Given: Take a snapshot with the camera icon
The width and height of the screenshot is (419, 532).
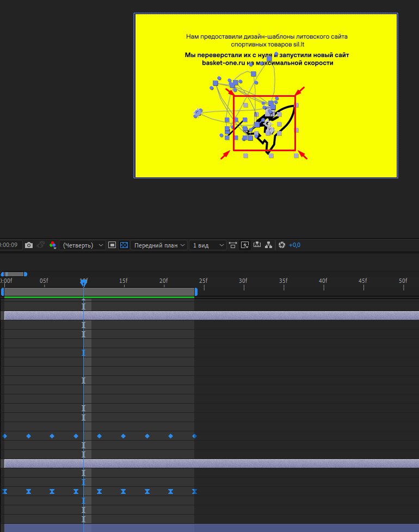Looking at the screenshot, I should 29,245.
